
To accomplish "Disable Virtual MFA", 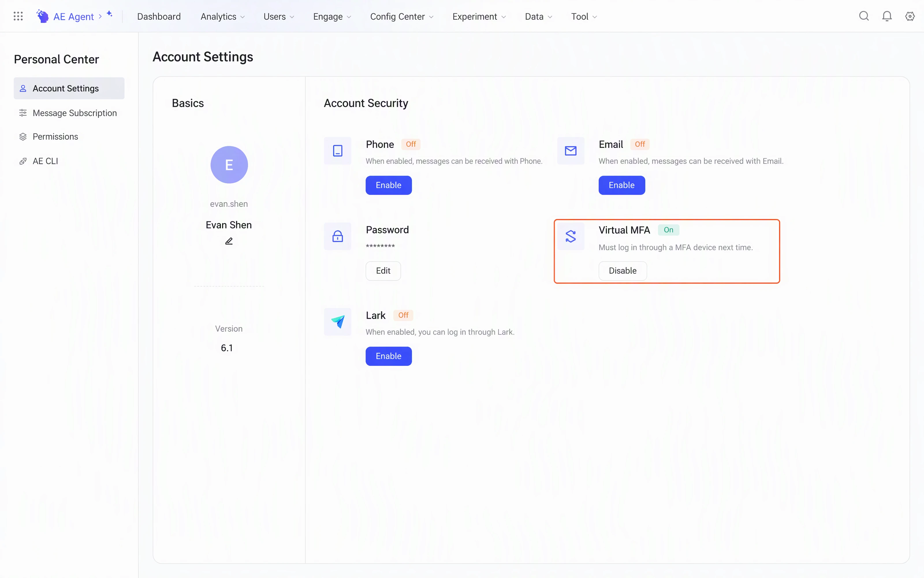I will coord(622,271).
